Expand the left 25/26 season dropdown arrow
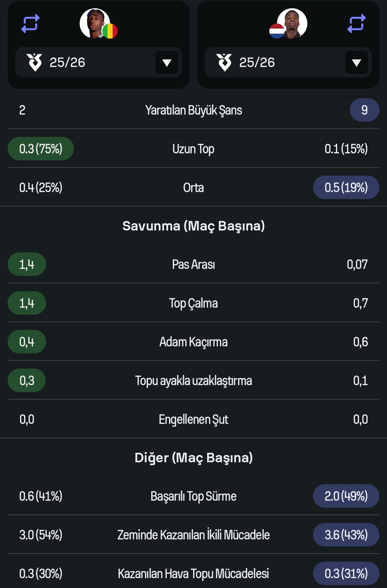 pyautogui.click(x=167, y=63)
